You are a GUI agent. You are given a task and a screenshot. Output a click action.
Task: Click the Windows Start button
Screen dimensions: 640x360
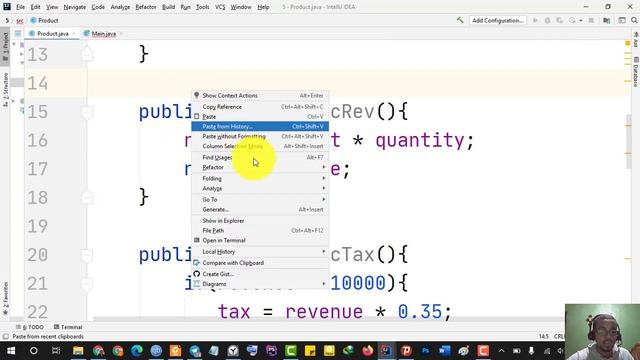tap(11, 351)
